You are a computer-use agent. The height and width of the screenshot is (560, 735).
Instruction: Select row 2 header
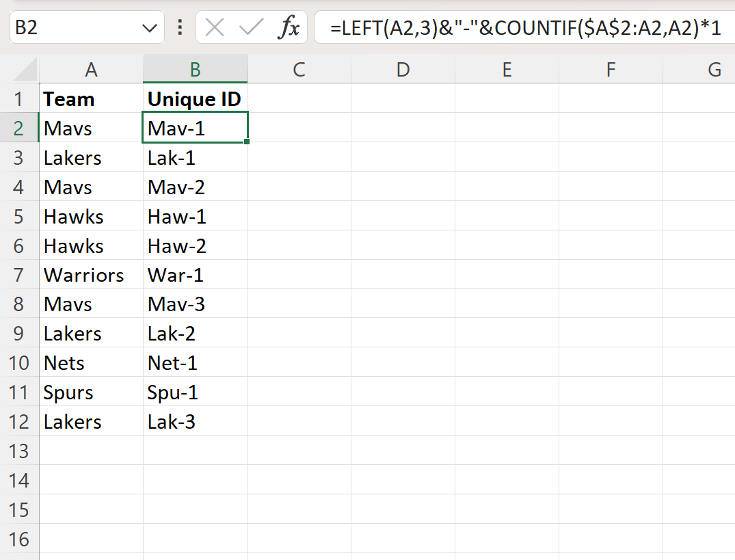click(x=21, y=128)
